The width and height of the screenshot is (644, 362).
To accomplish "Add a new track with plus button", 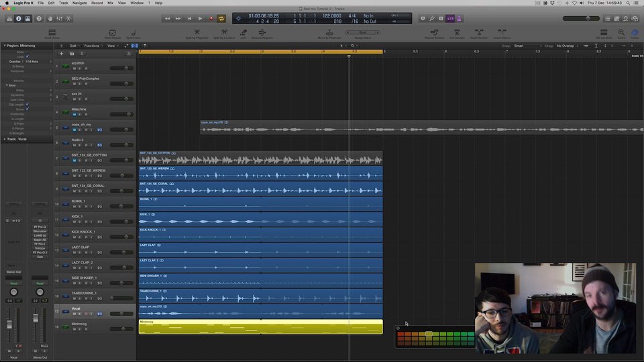I will [x=61, y=54].
